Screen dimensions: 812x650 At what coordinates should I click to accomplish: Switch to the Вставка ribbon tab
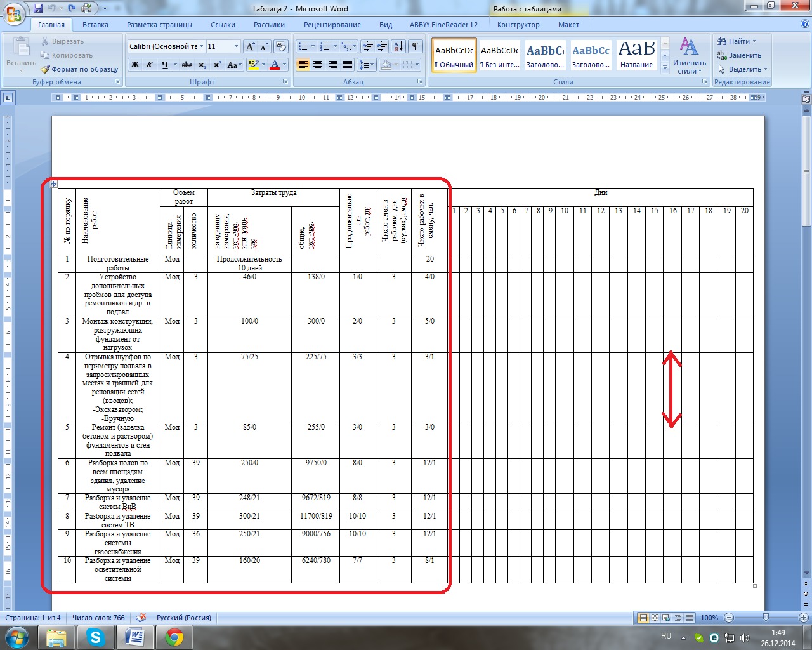coord(95,25)
